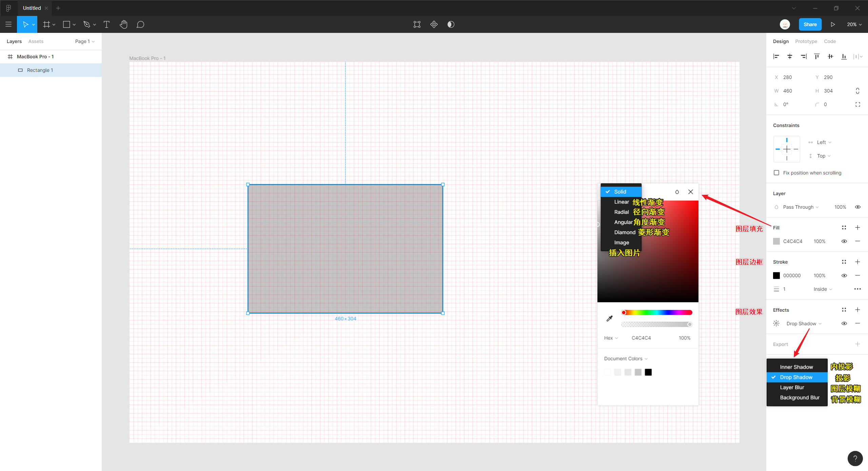Image resolution: width=868 pixels, height=471 pixels.
Task: Click the eyedropper color sampler
Action: click(610, 319)
